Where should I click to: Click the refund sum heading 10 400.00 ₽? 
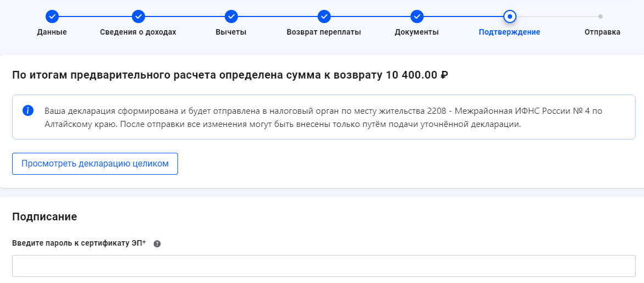click(230, 75)
